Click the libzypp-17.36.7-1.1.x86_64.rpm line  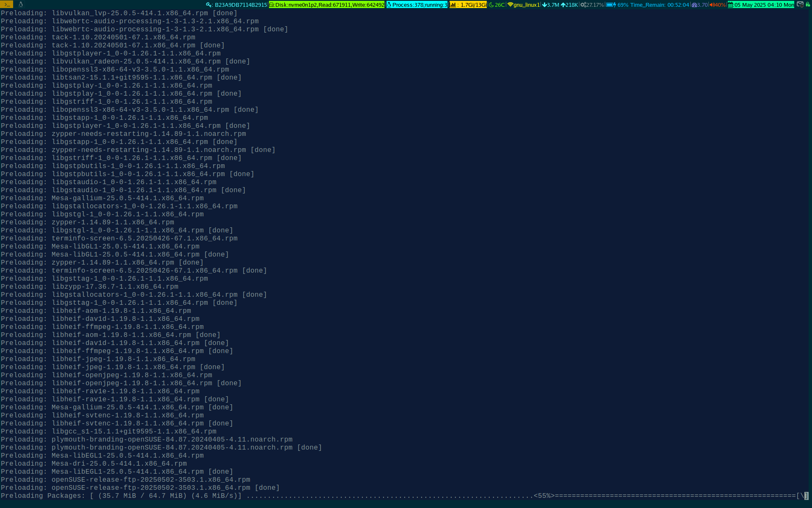pos(89,287)
